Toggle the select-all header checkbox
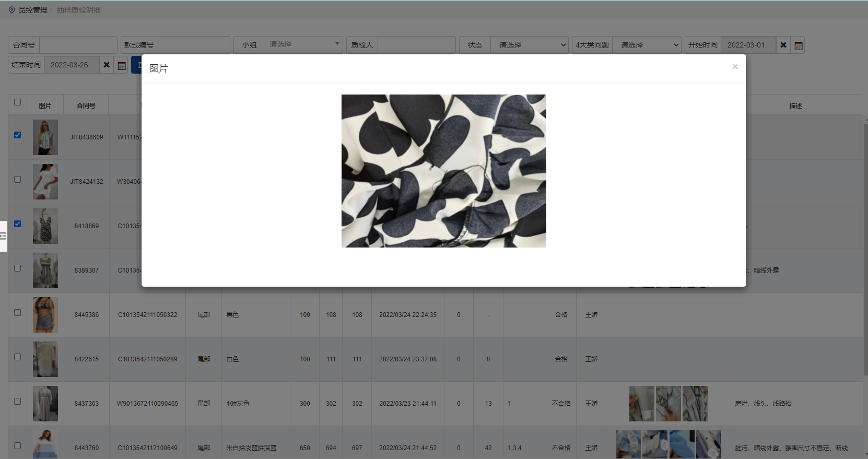Viewport: 868px width, 459px height. (17, 102)
